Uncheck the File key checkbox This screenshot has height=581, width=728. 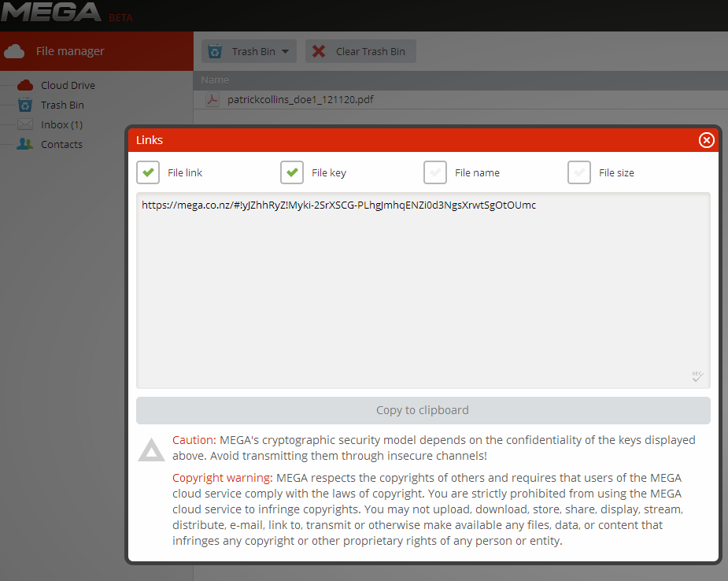click(x=292, y=172)
